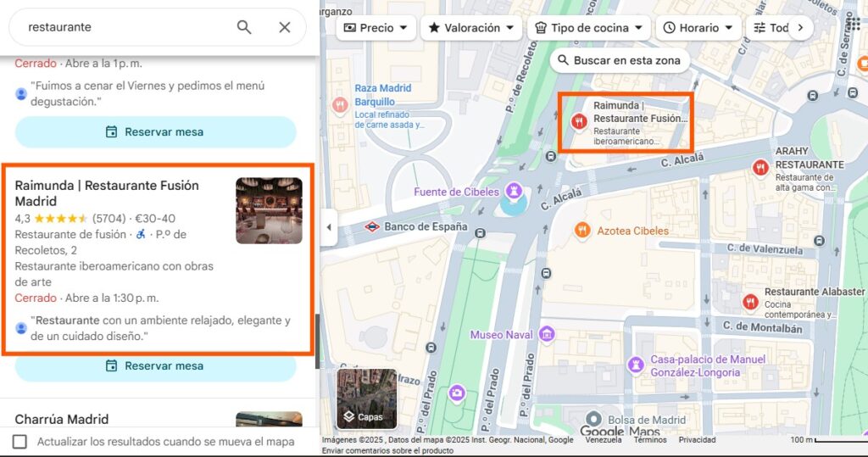Viewport: 868px width, 457px height.
Task: Click the Banco de España metro icon
Action: [371, 227]
